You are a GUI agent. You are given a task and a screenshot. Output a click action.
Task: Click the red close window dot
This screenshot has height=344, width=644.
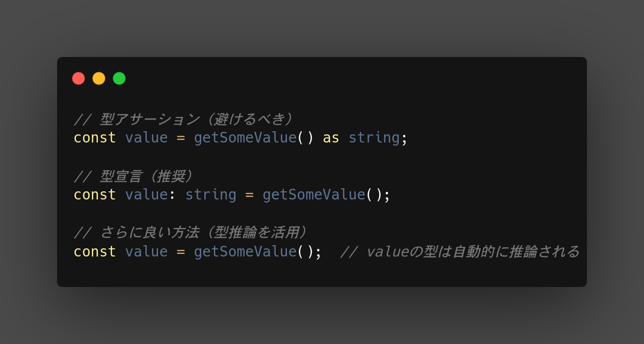pos(78,78)
